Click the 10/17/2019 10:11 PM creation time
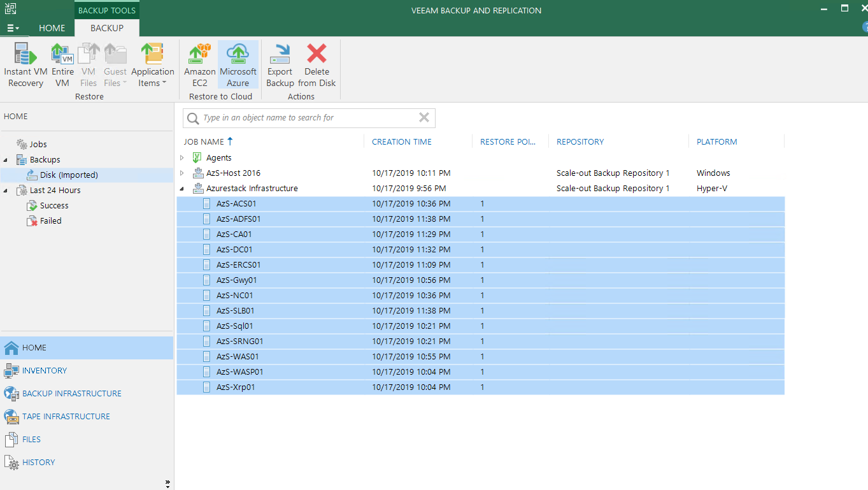Image resolution: width=868 pixels, height=490 pixels. coord(411,173)
